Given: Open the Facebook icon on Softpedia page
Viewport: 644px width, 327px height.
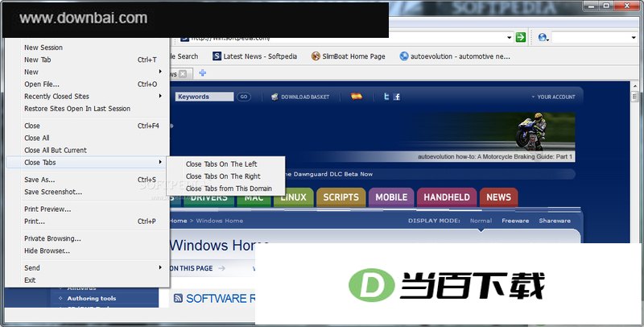Looking at the screenshot, I should [397, 97].
